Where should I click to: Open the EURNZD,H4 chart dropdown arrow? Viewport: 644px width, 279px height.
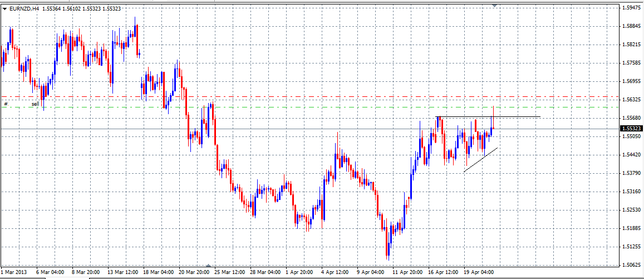(5, 9)
